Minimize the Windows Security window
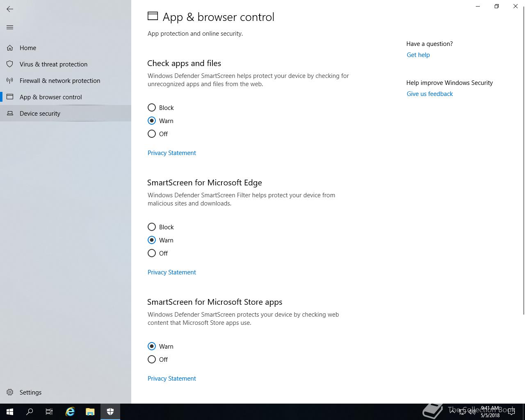The image size is (525, 420). (x=478, y=6)
